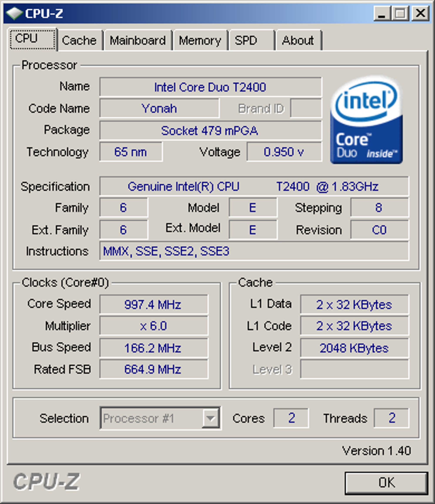The height and width of the screenshot is (504, 435).
Task: Maximize the CPU-Z window
Action: tap(401, 13)
